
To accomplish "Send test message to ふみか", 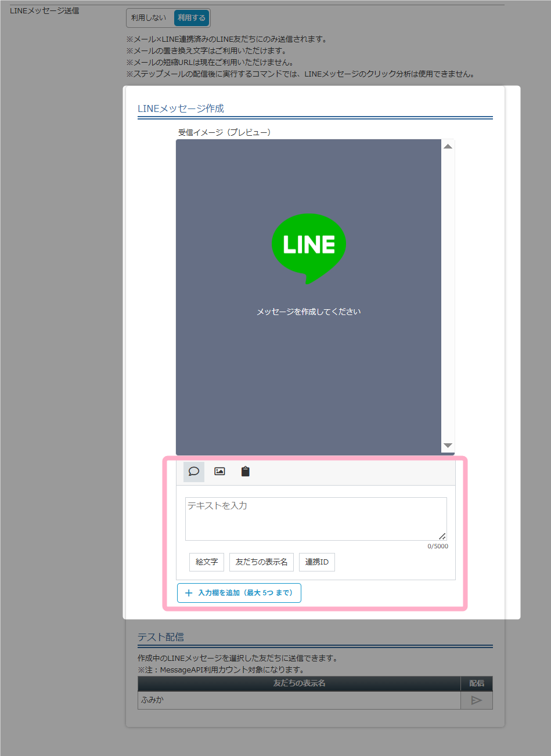I will point(477,700).
